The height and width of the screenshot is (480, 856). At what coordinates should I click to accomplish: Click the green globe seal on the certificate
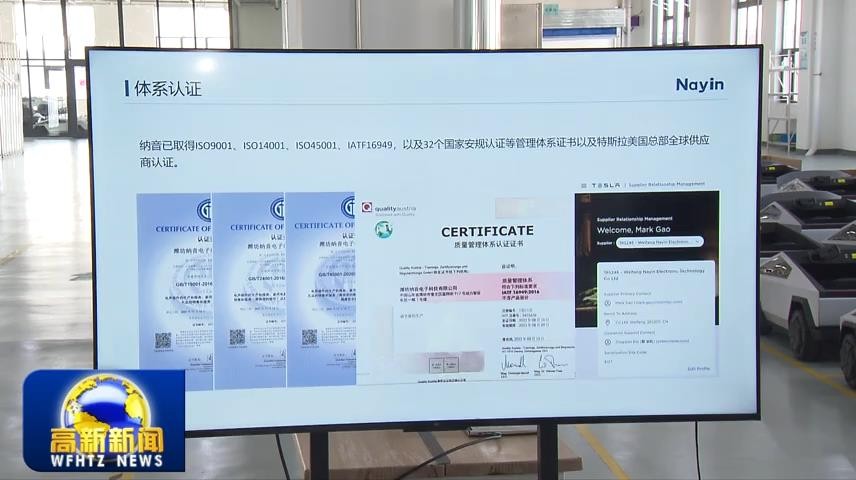[x=384, y=229]
